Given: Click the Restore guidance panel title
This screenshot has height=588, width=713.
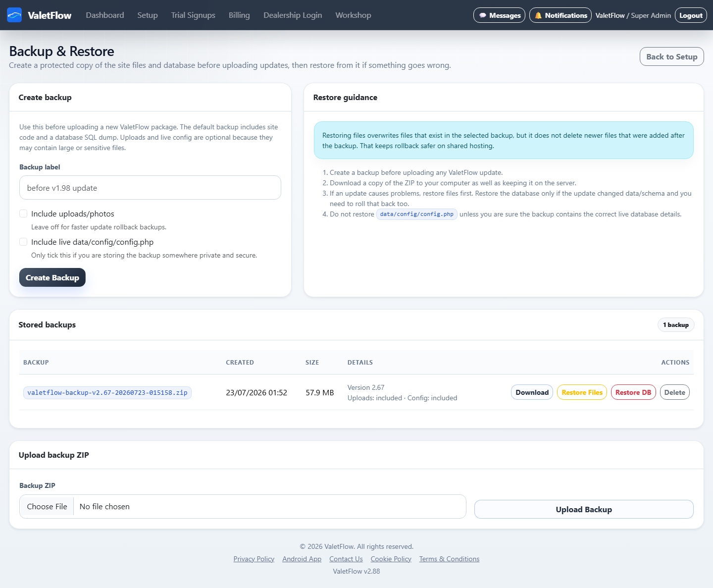Looking at the screenshot, I should pyautogui.click(x=345, y=98).
